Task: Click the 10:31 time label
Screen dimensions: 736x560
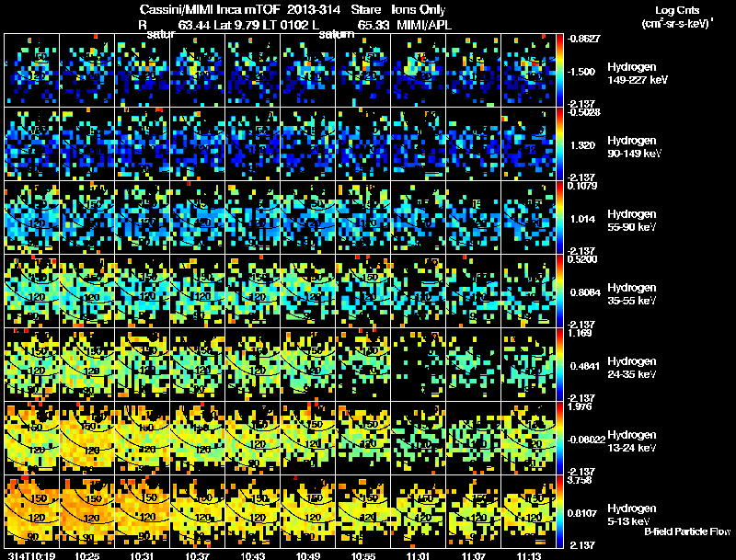Action: point(143,555)
